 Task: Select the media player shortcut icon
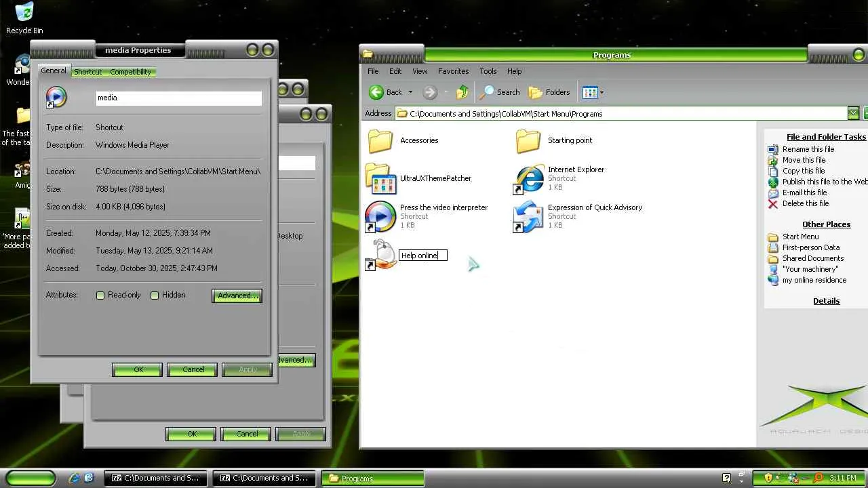[380, 217]
